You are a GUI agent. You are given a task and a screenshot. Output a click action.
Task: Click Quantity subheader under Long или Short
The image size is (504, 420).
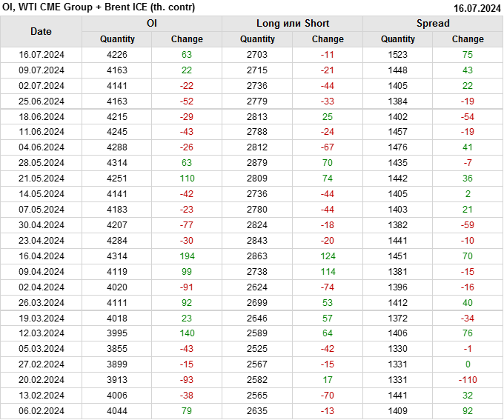tap(257, 39)
